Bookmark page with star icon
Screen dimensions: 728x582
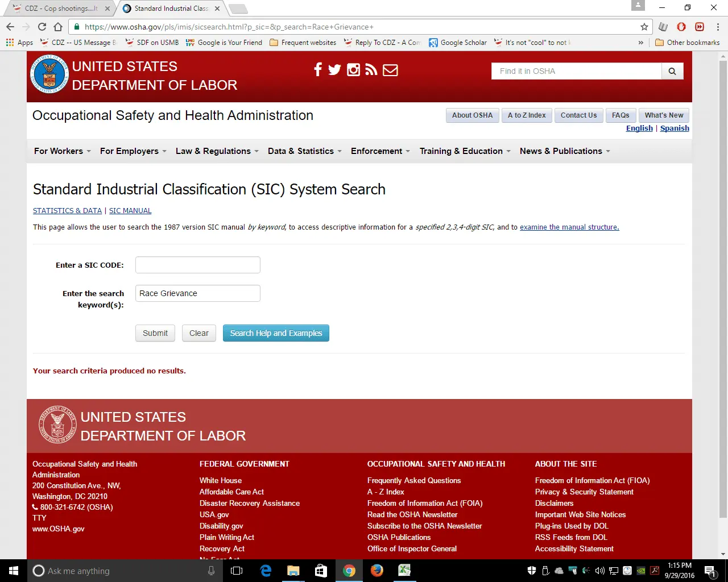(x=644, y=27)
